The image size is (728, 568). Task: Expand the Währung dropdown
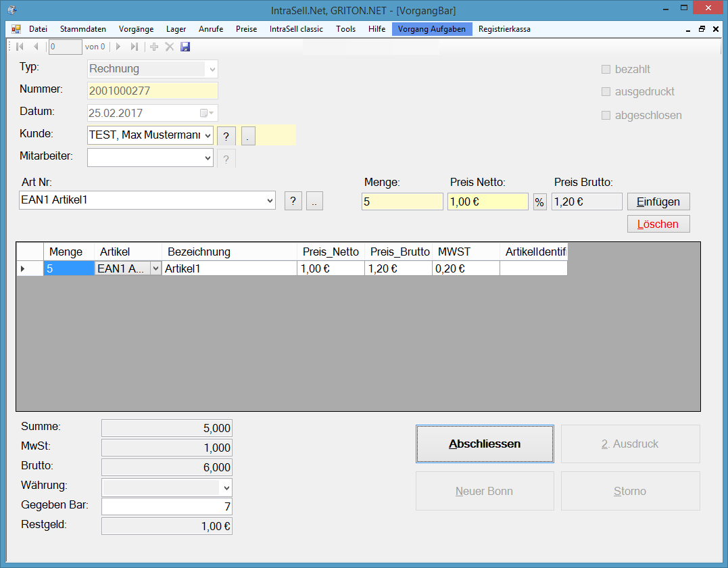(226, 488)
